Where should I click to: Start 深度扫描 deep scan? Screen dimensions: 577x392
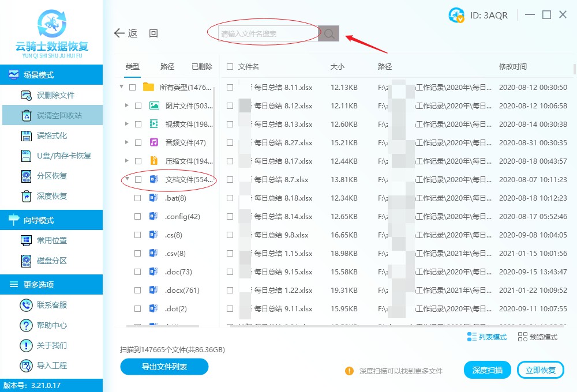tap(487, 370)
